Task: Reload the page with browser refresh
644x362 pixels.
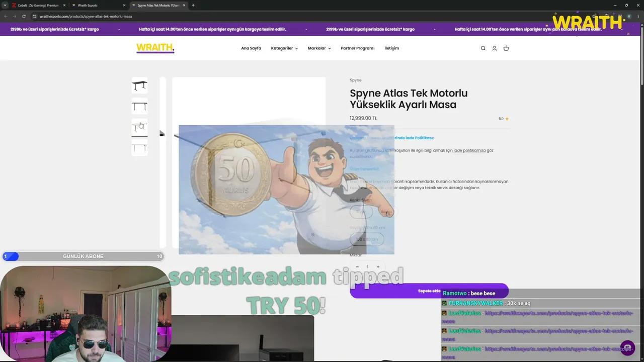Action: point(24,16)
